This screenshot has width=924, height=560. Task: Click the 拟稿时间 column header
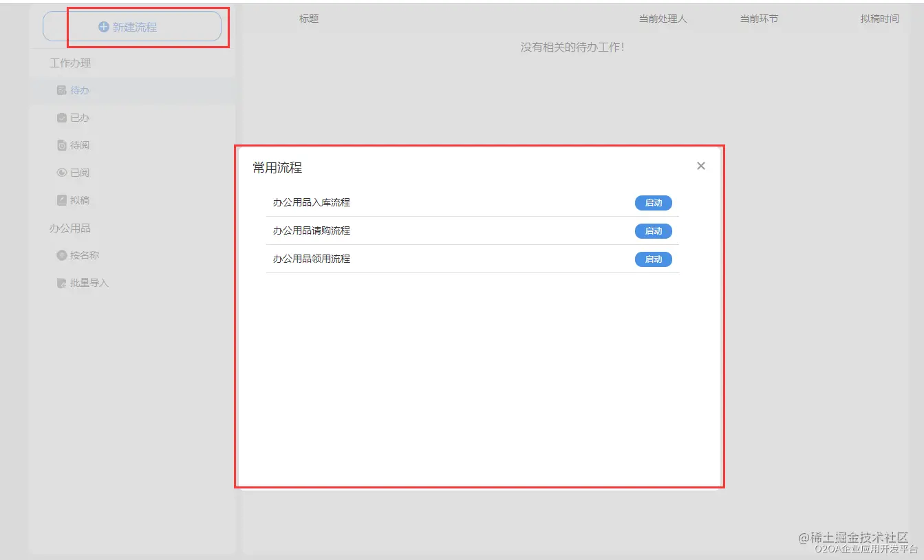(x=879, y=19)
